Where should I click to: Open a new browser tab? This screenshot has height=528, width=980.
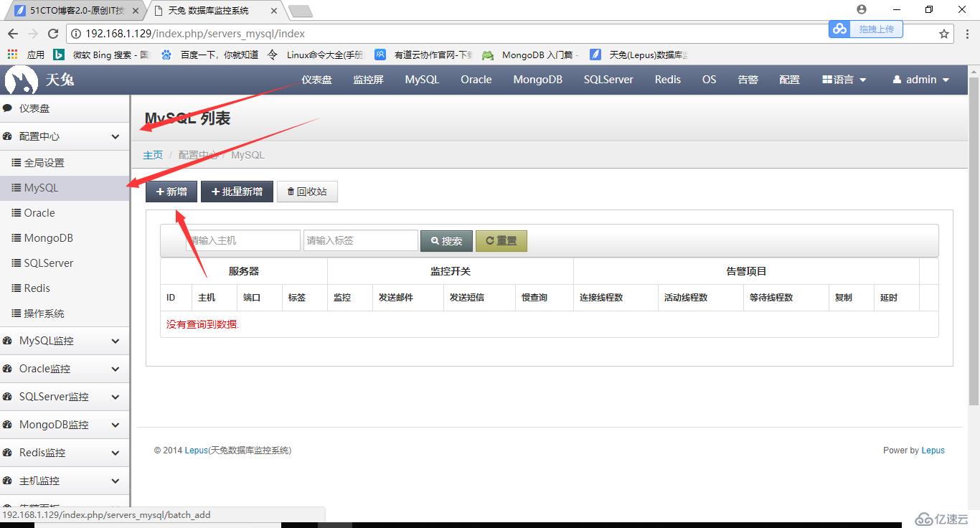point(300,11)
